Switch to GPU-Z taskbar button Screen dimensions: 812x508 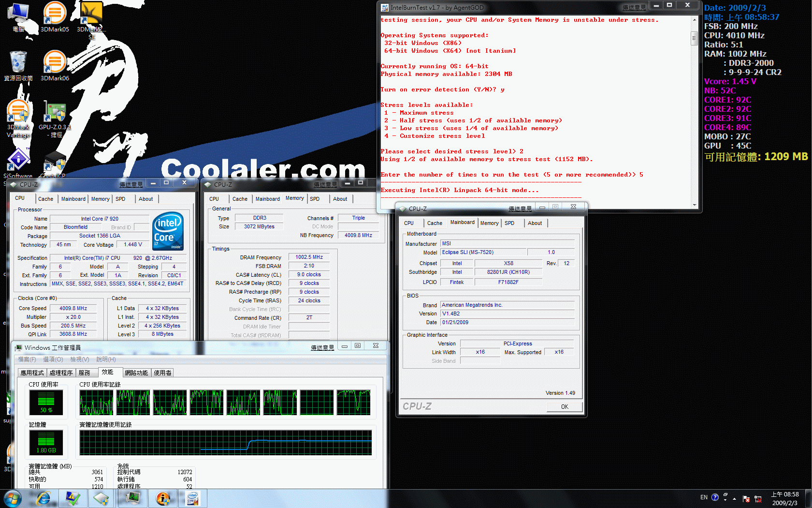[102, 498]
